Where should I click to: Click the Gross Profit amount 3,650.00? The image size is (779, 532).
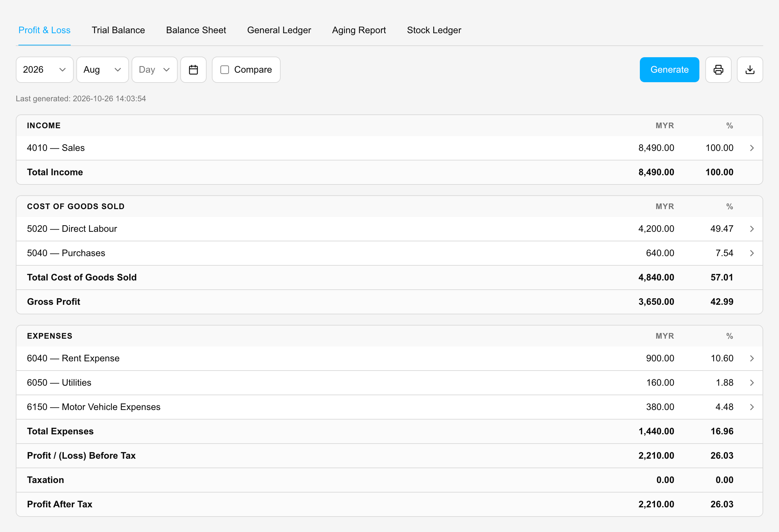656,302
